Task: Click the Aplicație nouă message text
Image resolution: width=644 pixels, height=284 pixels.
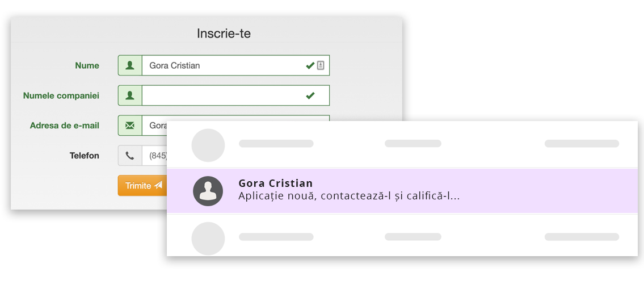Action: [349, 197]
